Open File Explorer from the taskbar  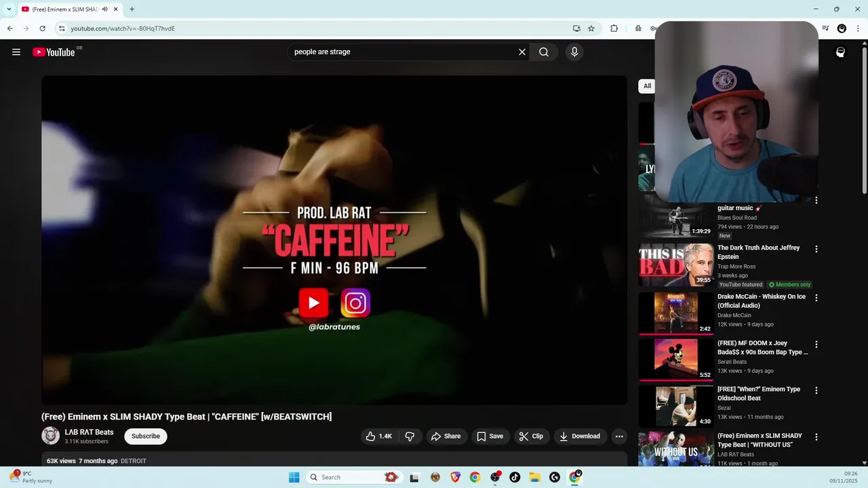[x=534, y=477]
